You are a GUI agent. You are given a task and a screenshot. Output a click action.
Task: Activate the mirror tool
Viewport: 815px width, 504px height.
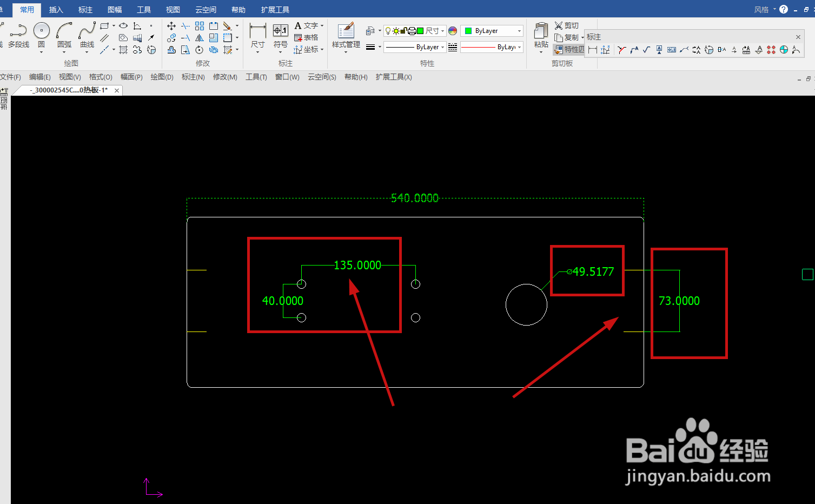pos(200,38)
